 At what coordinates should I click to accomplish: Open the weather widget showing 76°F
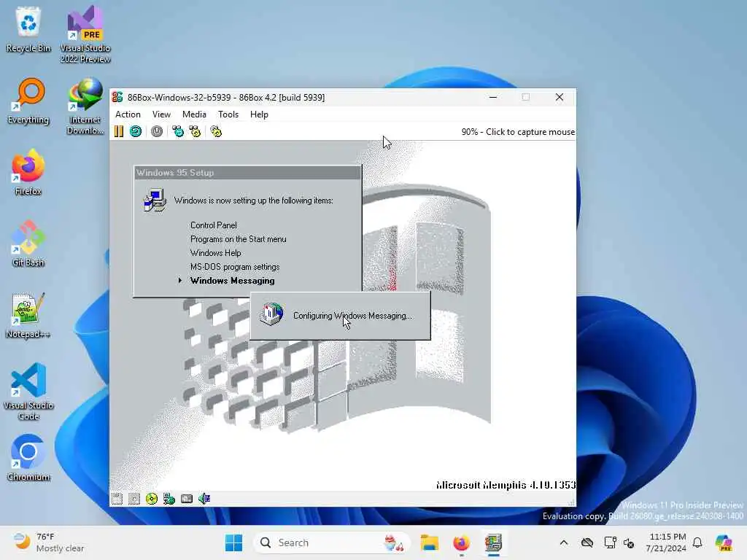click(47, 542)
